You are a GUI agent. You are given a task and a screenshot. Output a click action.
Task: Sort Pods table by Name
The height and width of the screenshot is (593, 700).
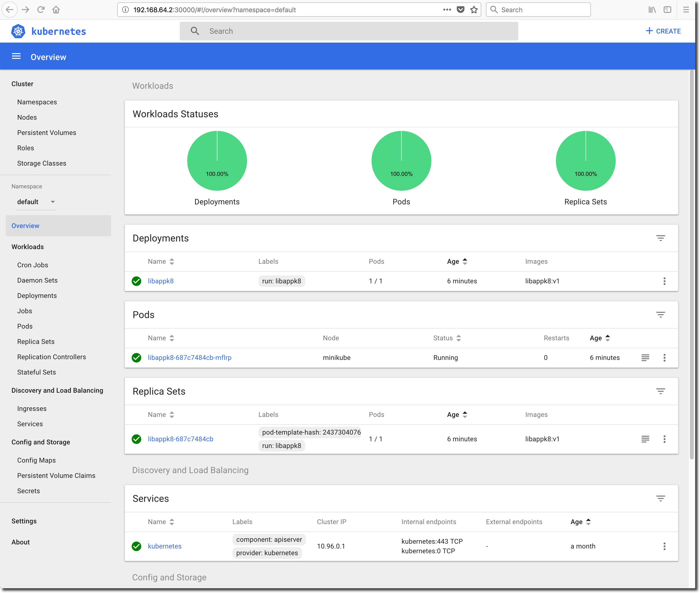161,338
